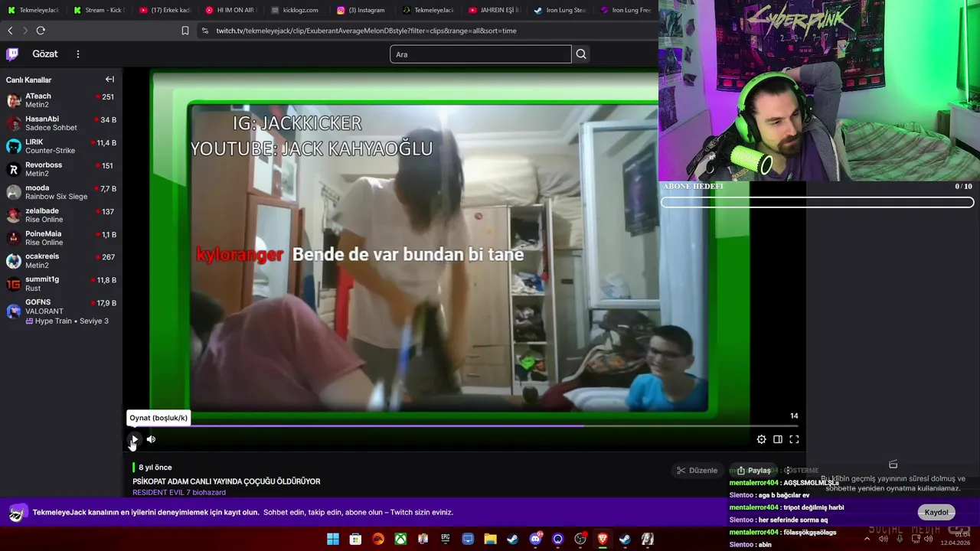980x551 pixels.
Task: Mute the clip volume speaker icon
Action: point(151,439)
